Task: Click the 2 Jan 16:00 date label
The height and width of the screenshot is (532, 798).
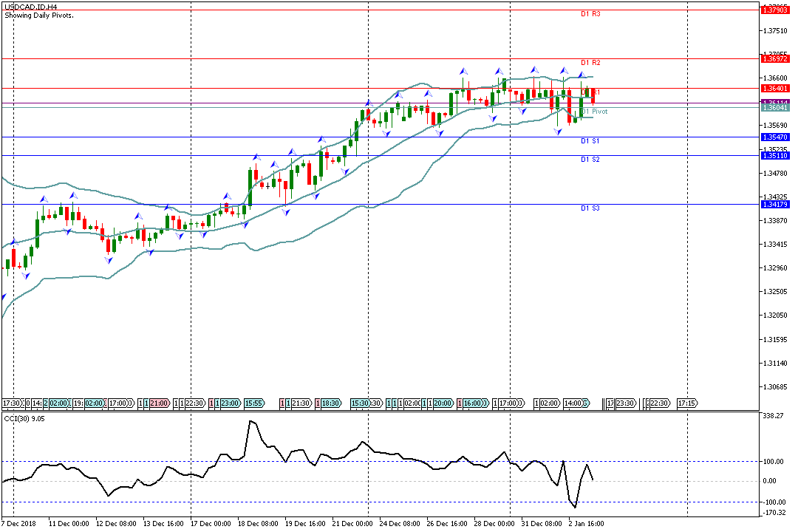Action: coord(586,524)
